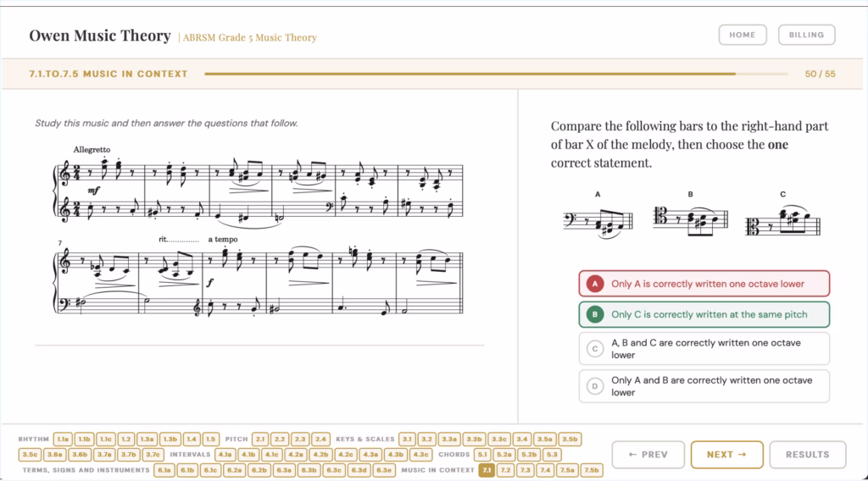The image size is (868, 481).
Task: Open section 3.7a
Action: coord(104,455)
